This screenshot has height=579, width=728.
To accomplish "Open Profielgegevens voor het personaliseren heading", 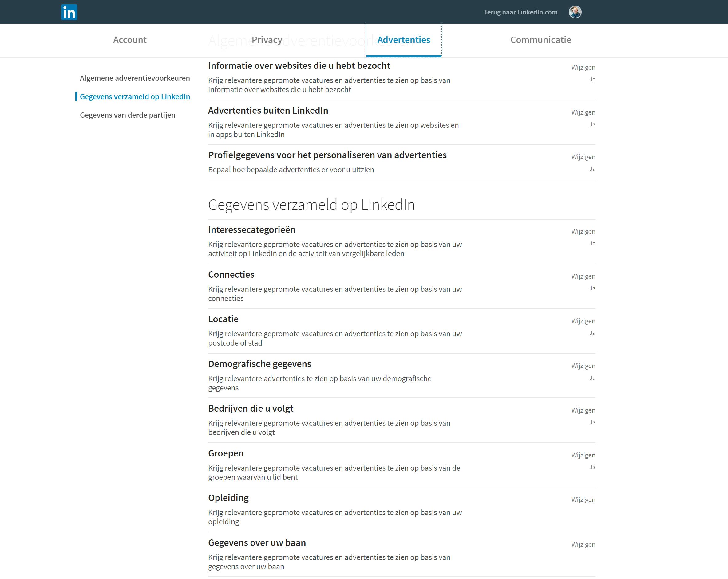I will [x=327, y=155].
